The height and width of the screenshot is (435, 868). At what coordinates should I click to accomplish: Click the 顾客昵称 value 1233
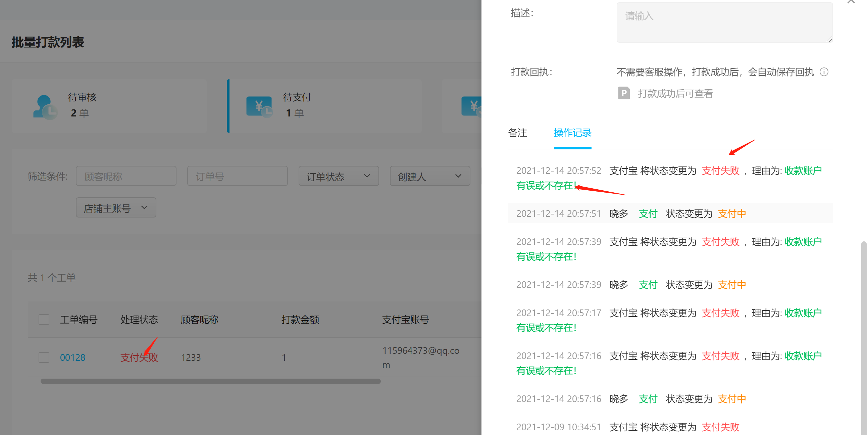[191, 357]
